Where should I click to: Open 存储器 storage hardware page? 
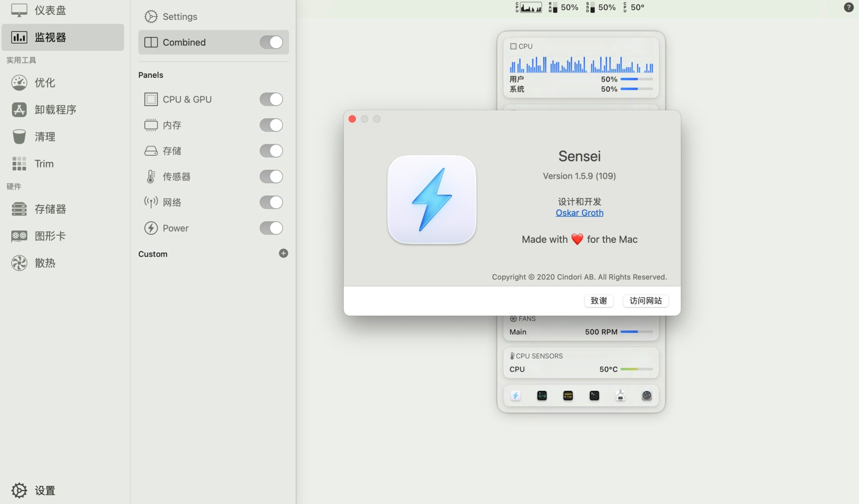click(63, 209)
